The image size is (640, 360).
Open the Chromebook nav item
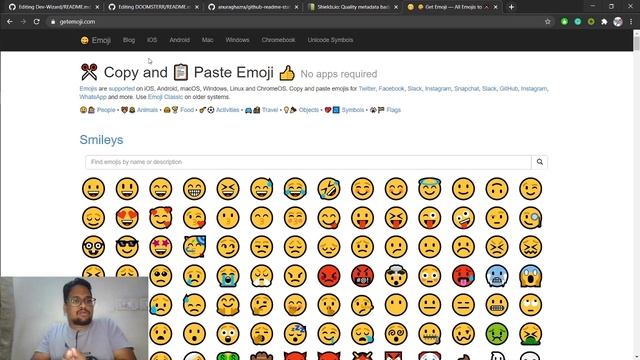tap(278, 40)
